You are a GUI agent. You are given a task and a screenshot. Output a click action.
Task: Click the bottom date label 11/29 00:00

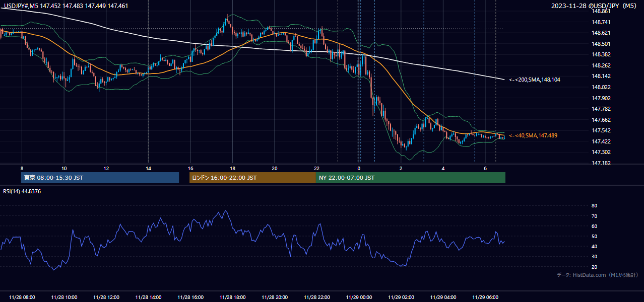click(x=359, y=297)
